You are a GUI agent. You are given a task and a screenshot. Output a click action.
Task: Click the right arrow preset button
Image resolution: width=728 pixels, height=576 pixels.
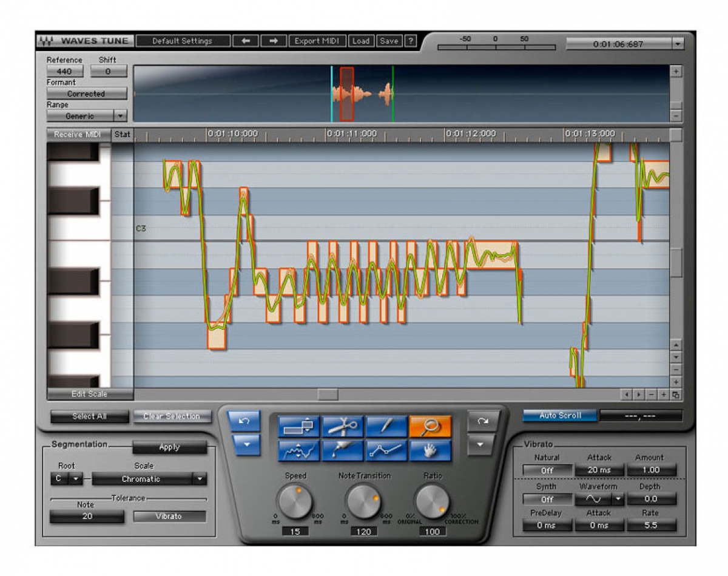coord(274,41)
